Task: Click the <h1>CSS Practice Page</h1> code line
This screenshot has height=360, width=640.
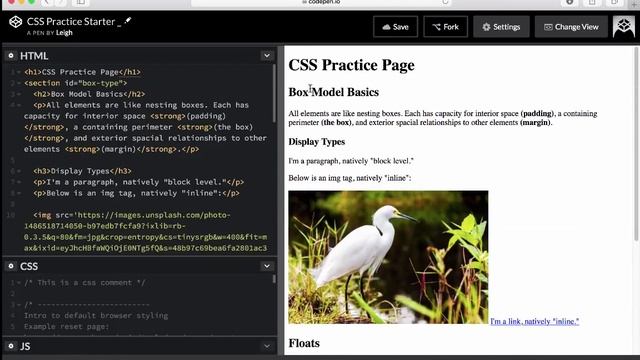Action: 82,72
